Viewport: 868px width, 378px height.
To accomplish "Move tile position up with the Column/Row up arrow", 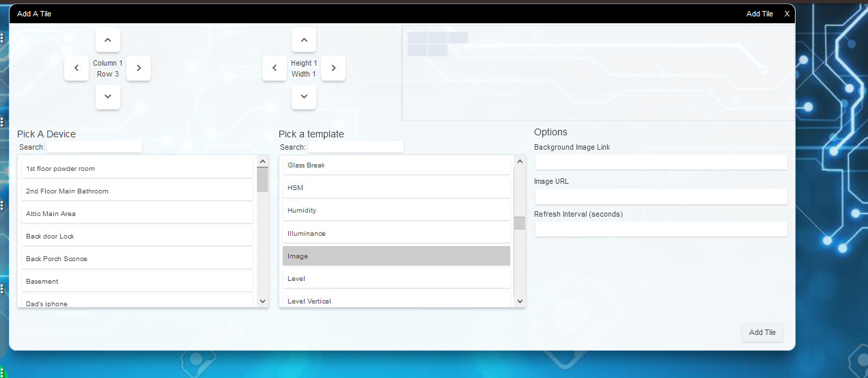I will pyautogui.click(x=108, y=40).
